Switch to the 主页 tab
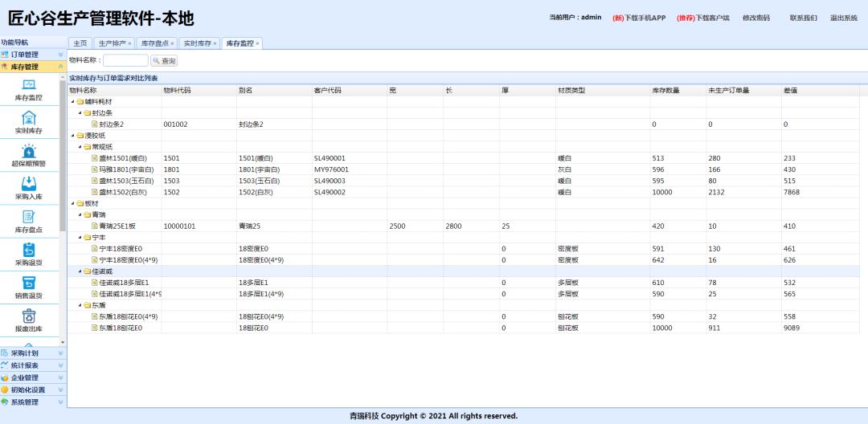Screen dimensions: 868x424 pos(80,43)
